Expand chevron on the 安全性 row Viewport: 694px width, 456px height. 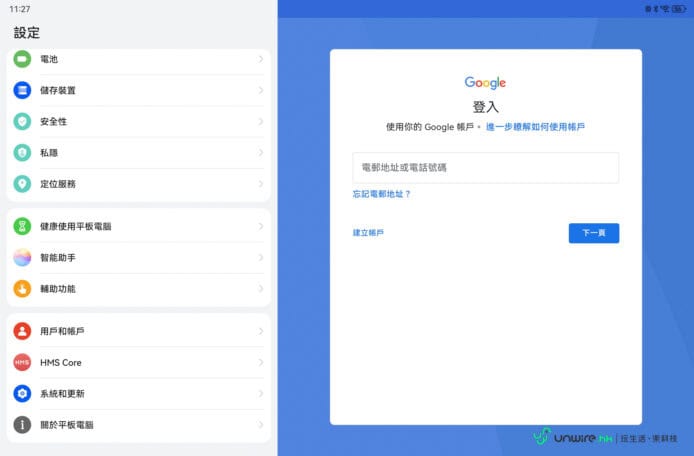260,121
